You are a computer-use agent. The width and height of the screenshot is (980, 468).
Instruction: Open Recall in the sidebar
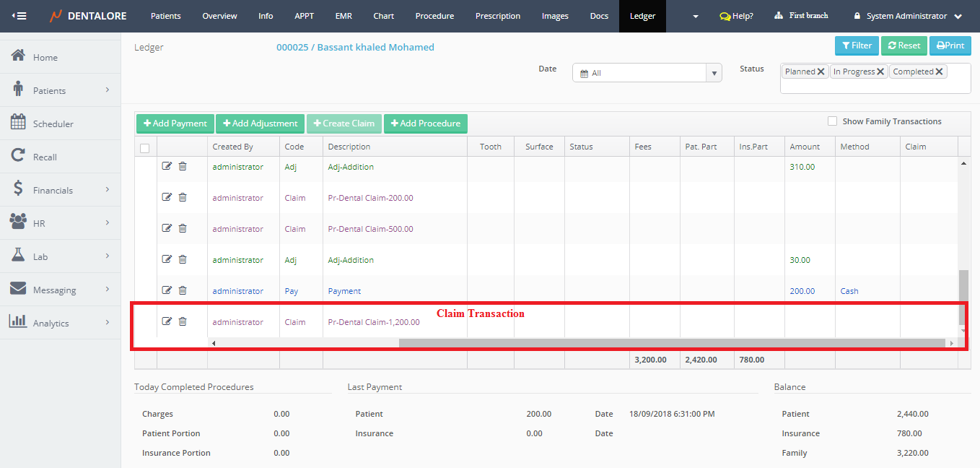(45, 157)
